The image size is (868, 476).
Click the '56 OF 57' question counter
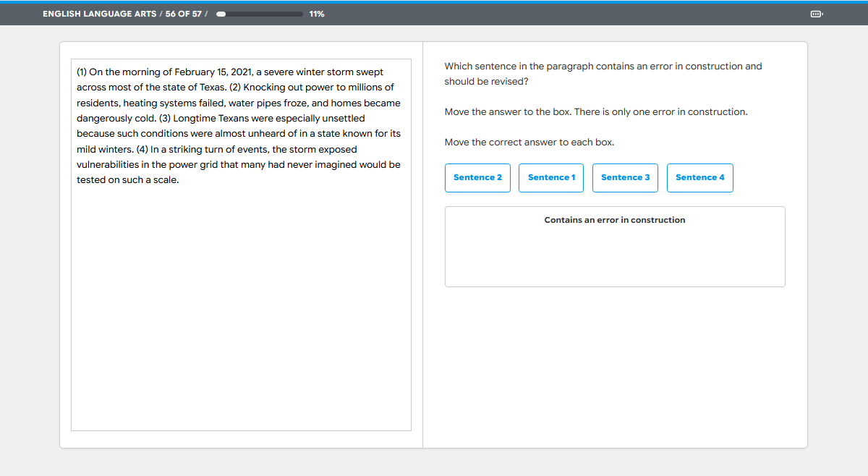tap(184, 14)
